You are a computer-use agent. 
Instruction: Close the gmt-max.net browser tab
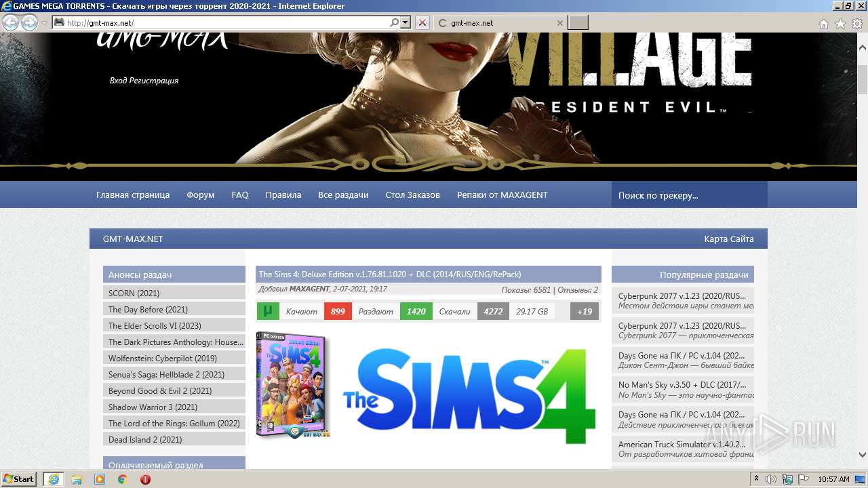click(x=559, y=22)
